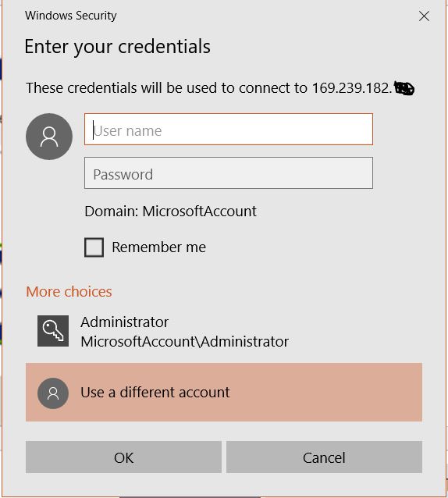Close the Windows Security dialog

point(424,16)
